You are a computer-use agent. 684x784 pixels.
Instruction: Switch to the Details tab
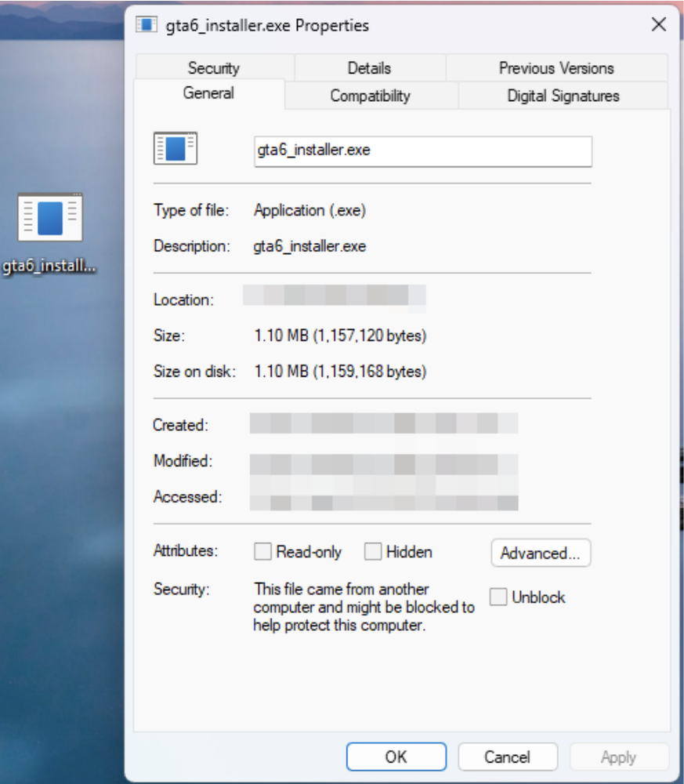369,67
